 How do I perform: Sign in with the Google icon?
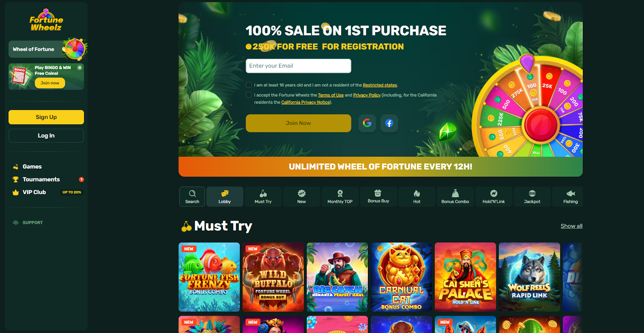(x=367, y=123)
